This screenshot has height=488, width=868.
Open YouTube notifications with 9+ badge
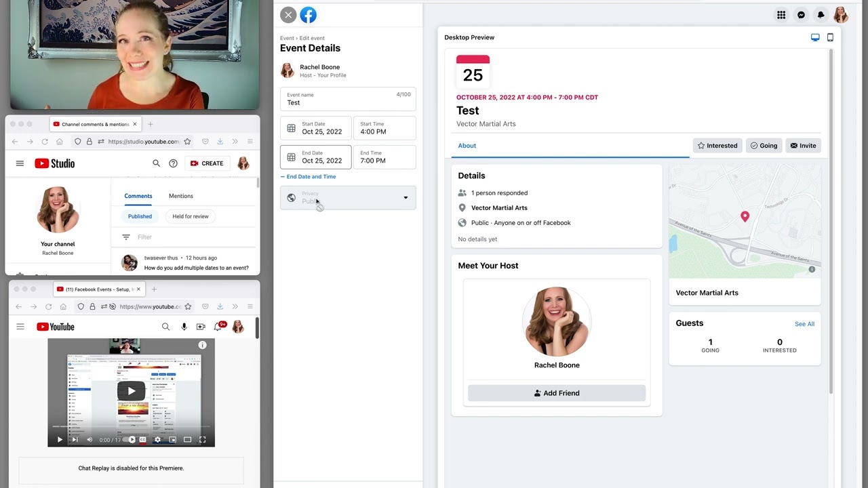pyautogui.click(x=218, y=327)
